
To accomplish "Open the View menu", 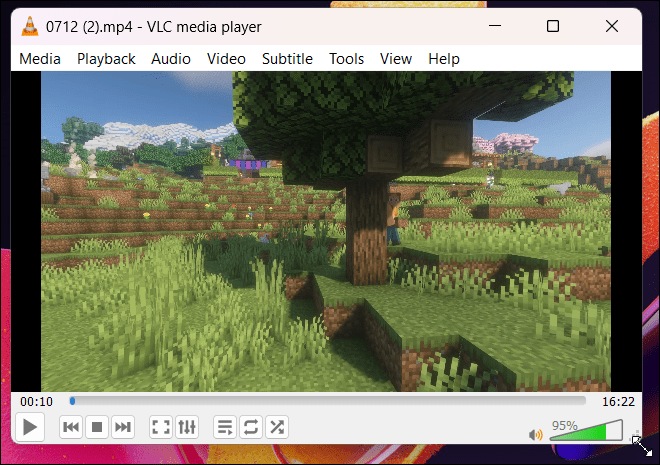I will click(396, 59).
